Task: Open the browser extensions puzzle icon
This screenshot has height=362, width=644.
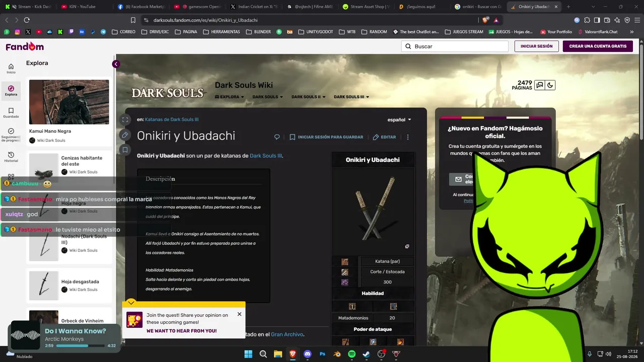Action: pyautogui.click(x=587, y=20)
